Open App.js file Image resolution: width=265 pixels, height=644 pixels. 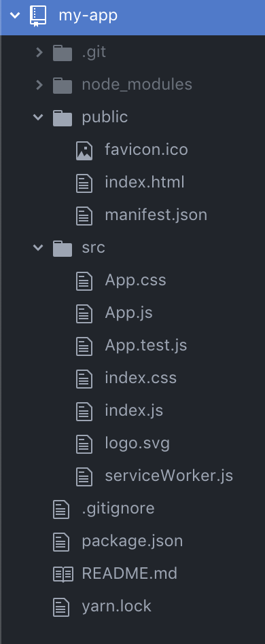pyautogui.click(x=128, y=313)
